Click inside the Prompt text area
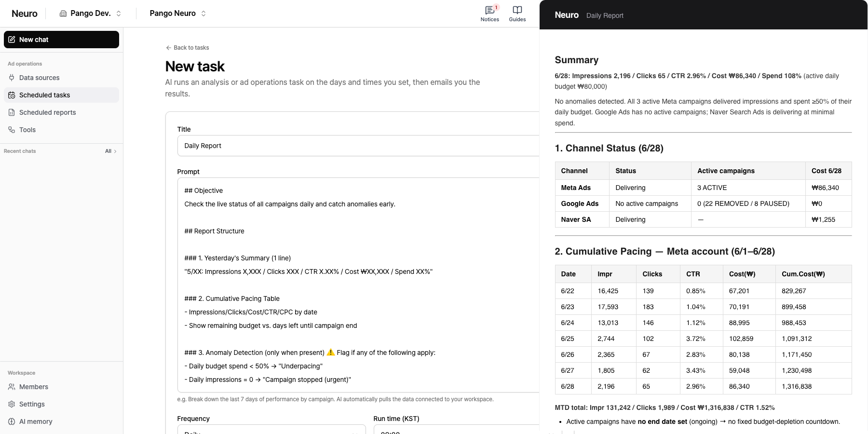This screenshot has width=868, height=434. [358, 285]
